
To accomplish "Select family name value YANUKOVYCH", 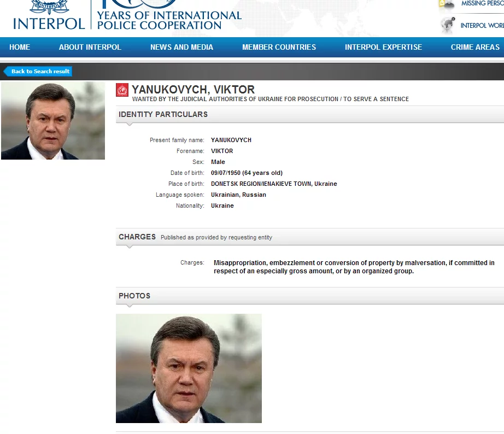I will click(x=231, y=140).
